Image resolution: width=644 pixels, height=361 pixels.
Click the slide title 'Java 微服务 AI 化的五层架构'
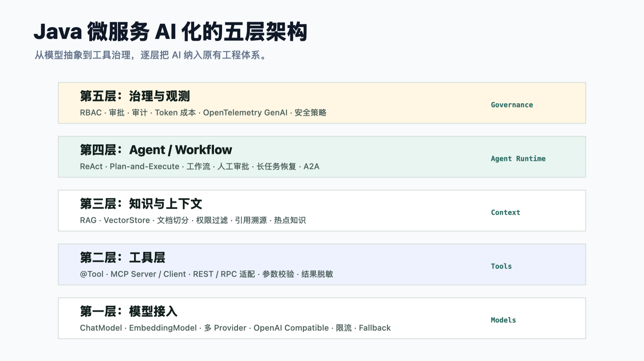pos(170,32)
